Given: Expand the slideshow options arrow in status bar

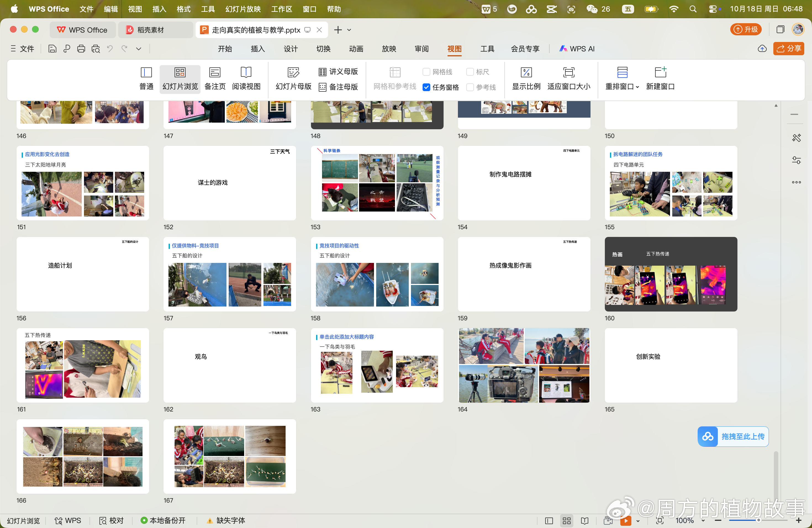Looking at the screenshot, I should [637, 521].
